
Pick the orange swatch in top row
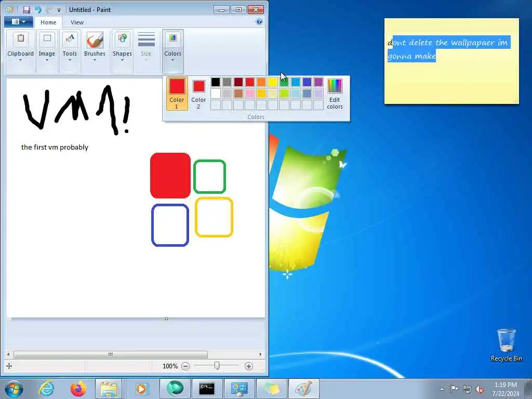(x=261, y=82)
